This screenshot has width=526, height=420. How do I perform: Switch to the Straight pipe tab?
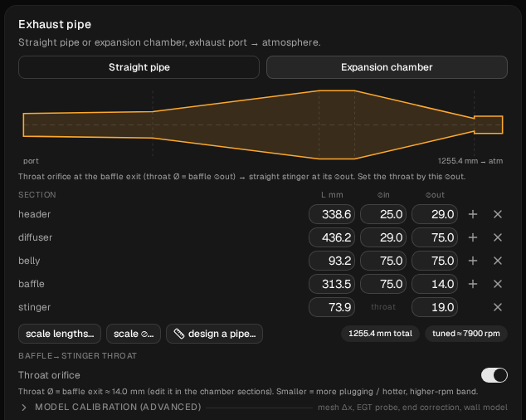[x=139, y=67]
